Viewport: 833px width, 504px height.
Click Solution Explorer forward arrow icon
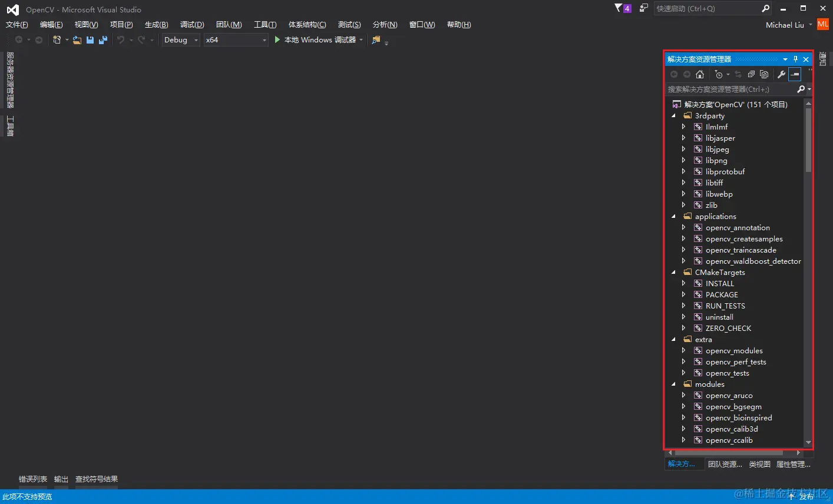[687, 74]
